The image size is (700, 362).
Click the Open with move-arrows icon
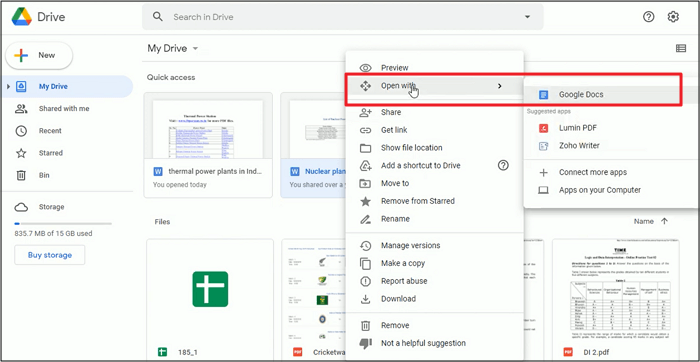[366, 86]
